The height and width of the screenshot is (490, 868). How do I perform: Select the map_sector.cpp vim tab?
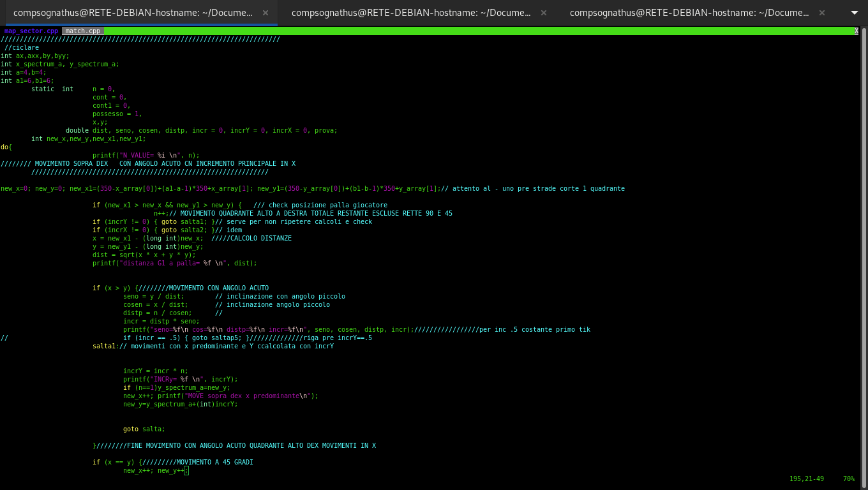(31, 31)
